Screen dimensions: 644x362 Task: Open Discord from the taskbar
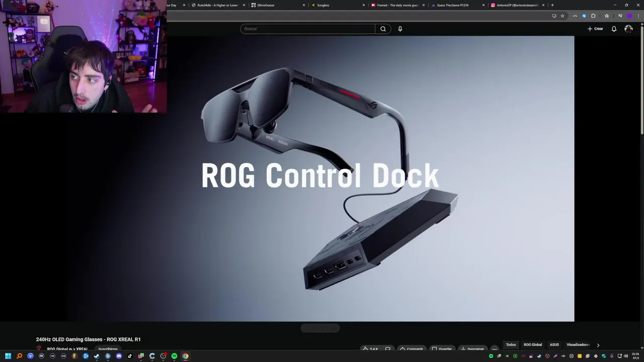119,356
